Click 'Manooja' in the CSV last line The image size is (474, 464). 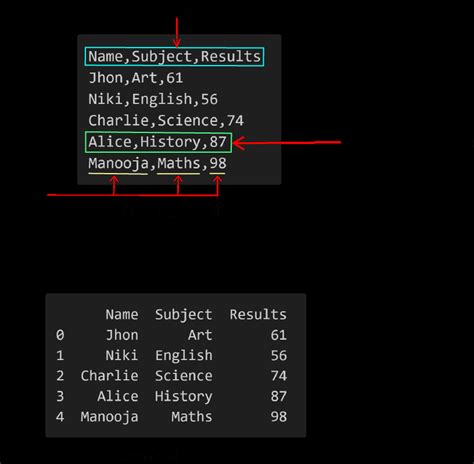[x=118, y=164]
